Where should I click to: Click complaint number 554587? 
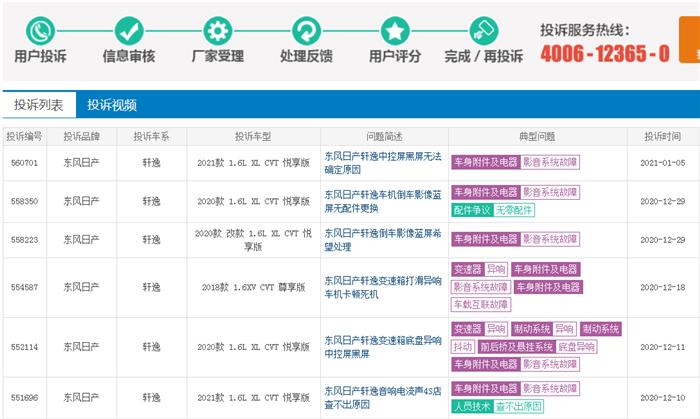24,287
